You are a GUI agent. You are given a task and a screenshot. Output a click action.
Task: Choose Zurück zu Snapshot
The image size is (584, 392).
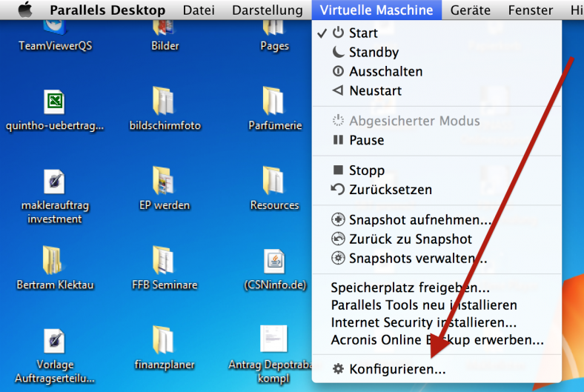[437, 239]
